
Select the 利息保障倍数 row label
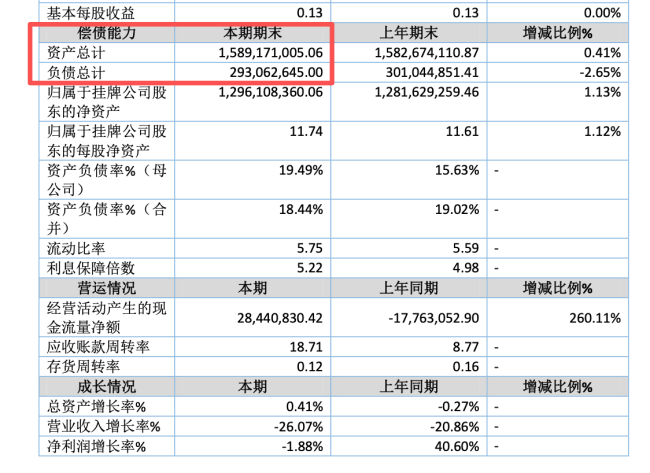pyautogui.click(x=91, y=268)
